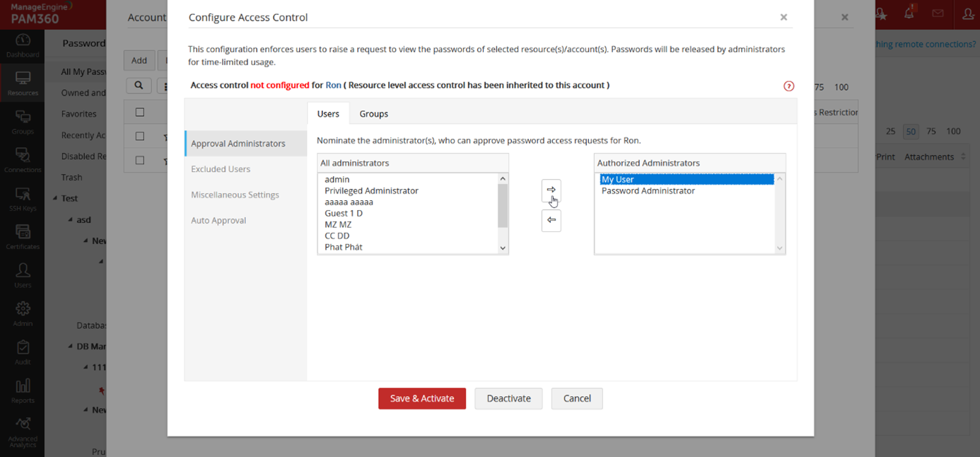Click the move-left arrow button
Screen dimensions: 980x457
[551, 220]
